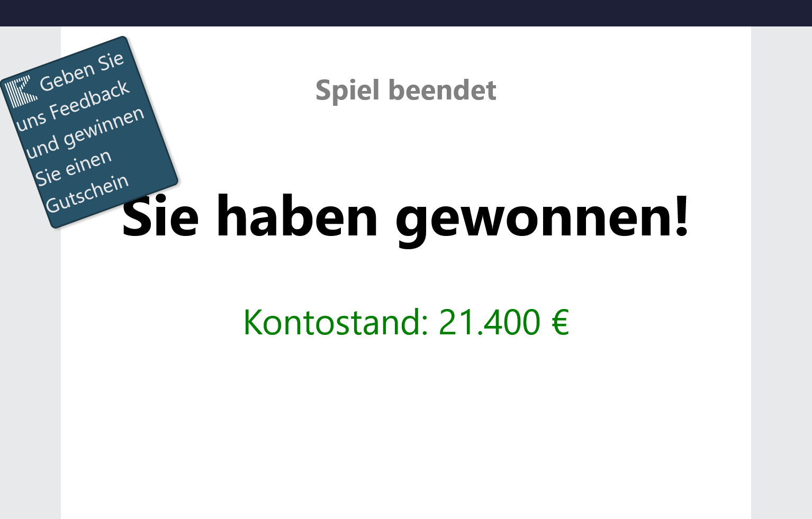Click the dark navy header bar

pos(406,13)
